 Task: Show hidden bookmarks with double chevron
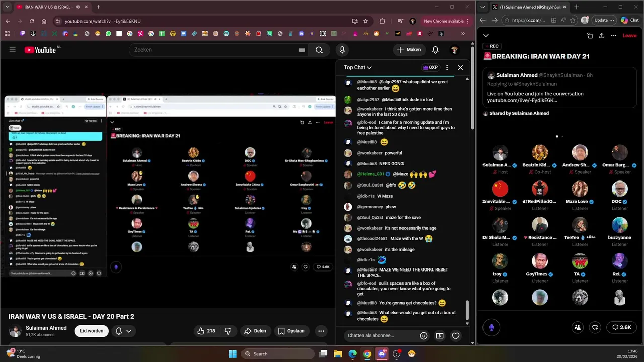point(463,34)
